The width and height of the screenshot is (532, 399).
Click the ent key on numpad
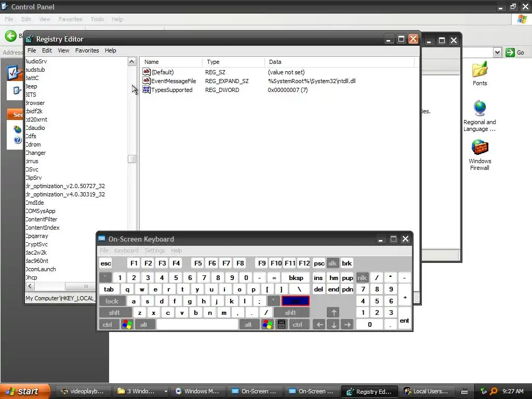click(404, 318)
